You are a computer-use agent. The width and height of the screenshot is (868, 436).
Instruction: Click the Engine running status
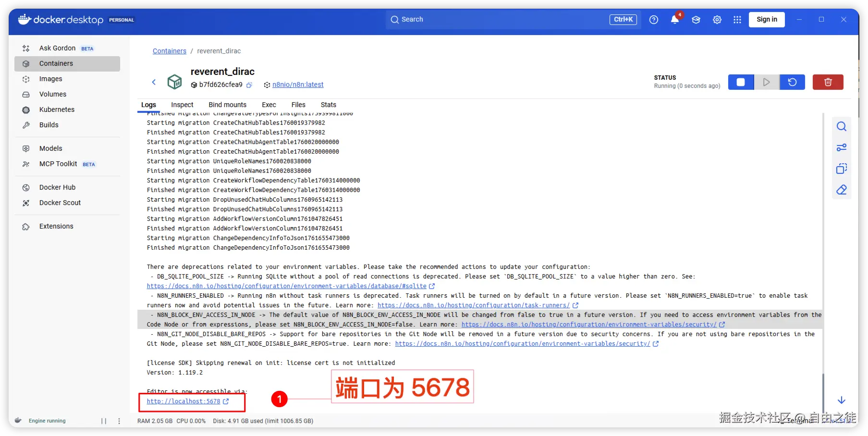click(47, 421)
